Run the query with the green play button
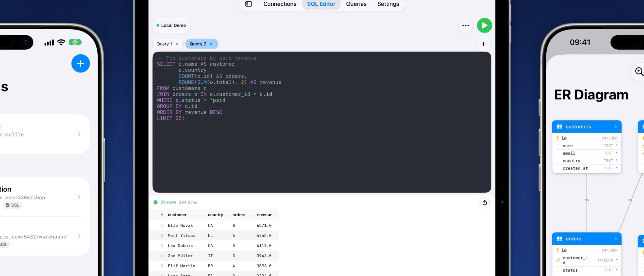 (x=484, y=25)
